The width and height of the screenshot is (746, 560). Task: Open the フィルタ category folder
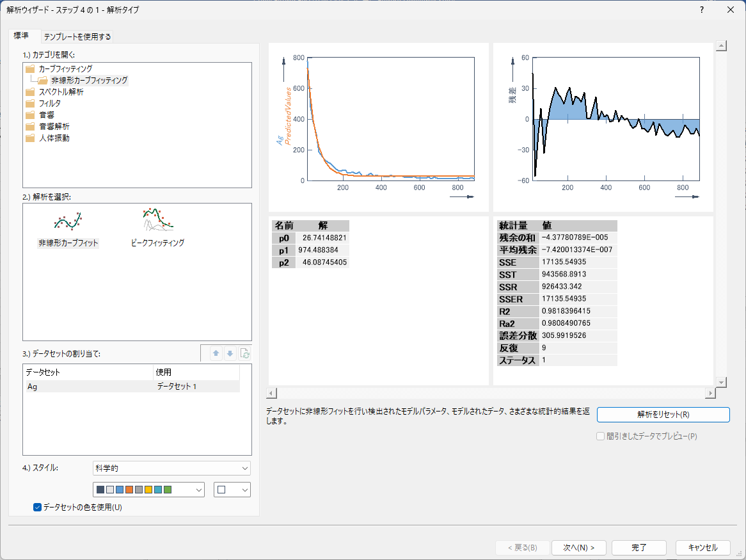50,103
